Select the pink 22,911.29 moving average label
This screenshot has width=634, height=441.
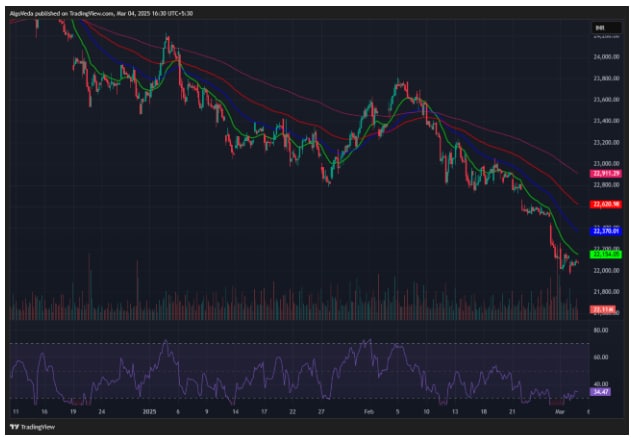tap(605, 173)
